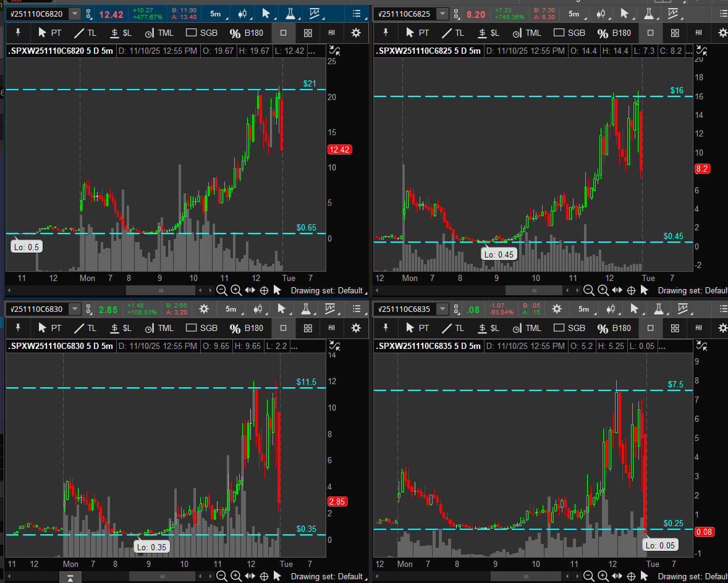
Task: Open the gear settings icon in the C6830 drawing toolbar
Action: coord(355,328)
